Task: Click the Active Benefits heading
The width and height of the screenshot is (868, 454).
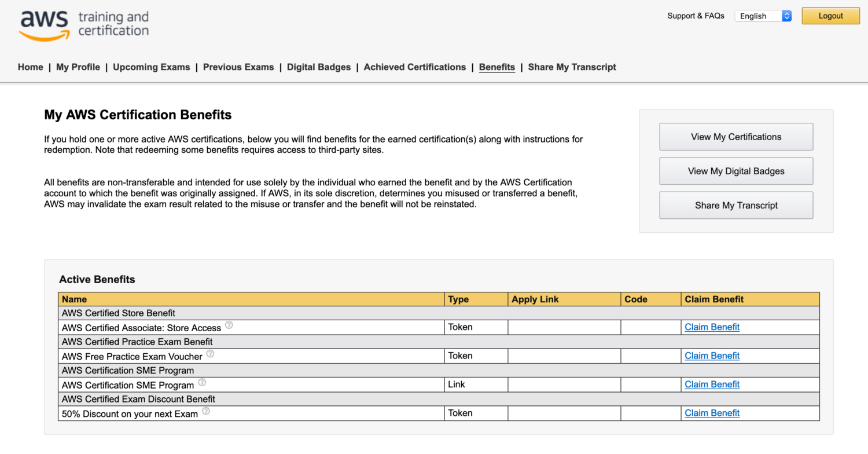Action: pyautogui.click(x=97, y=280)
